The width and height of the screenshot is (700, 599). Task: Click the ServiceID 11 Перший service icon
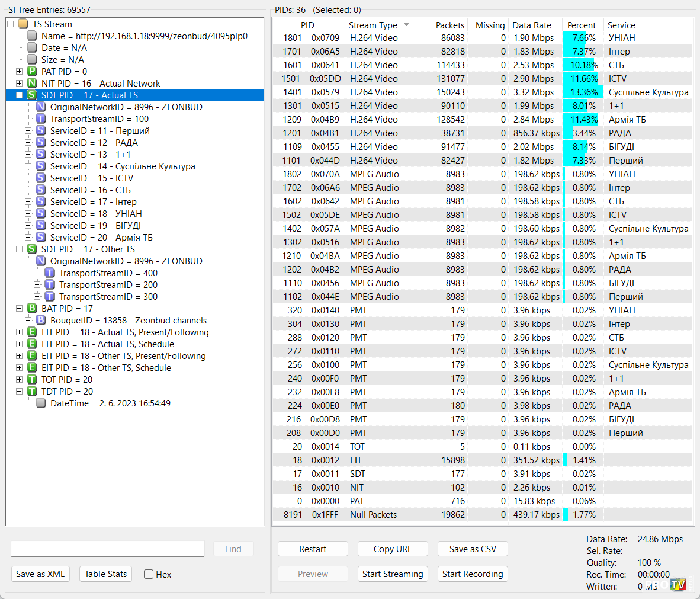point(41,130)
